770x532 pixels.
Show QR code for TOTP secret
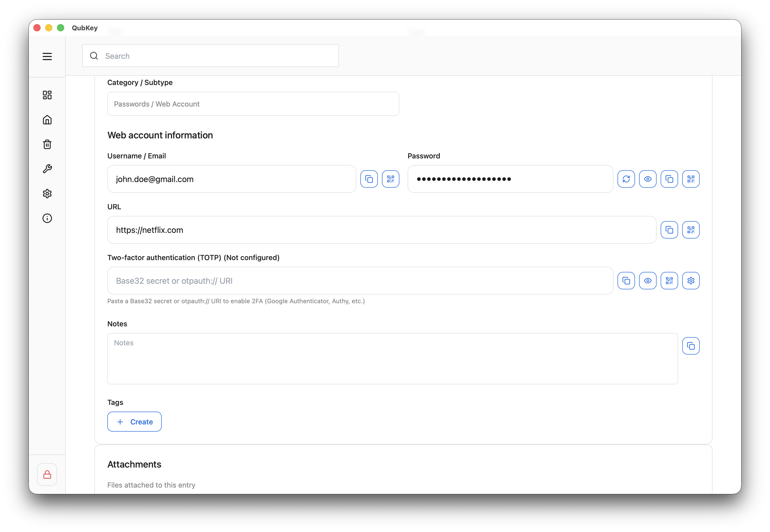(x=669, y=281)
